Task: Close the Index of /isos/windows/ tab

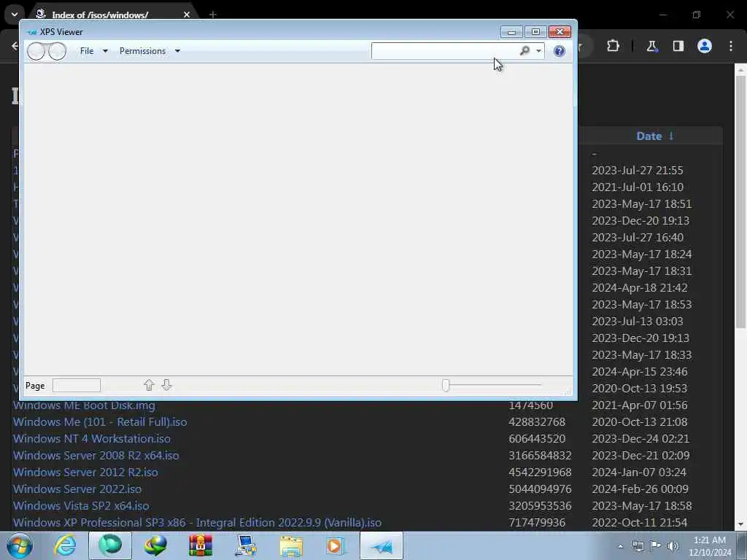Action: (x=187, y=15)
